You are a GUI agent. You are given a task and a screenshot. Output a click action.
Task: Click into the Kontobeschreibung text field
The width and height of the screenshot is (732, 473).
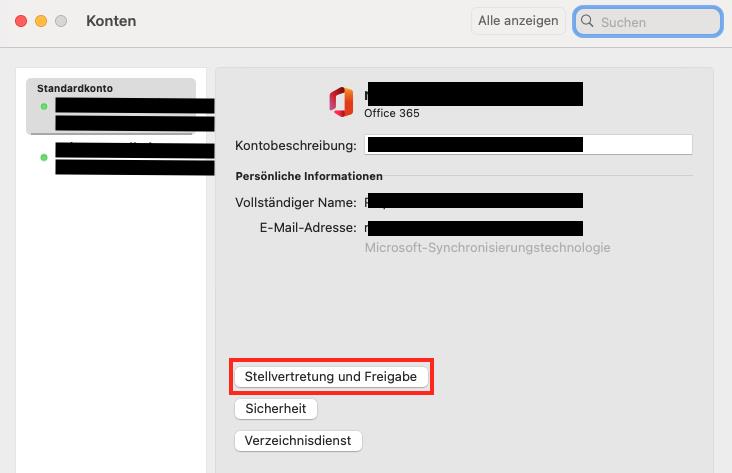click(528, 145)
